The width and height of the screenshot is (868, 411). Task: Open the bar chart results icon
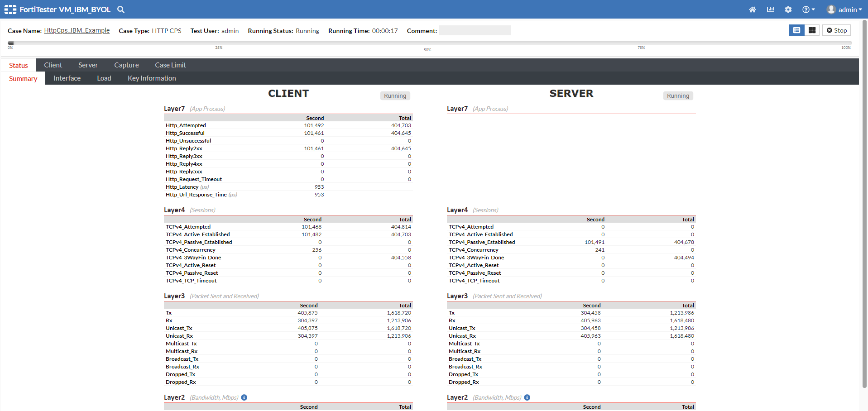tap(770, 10)
